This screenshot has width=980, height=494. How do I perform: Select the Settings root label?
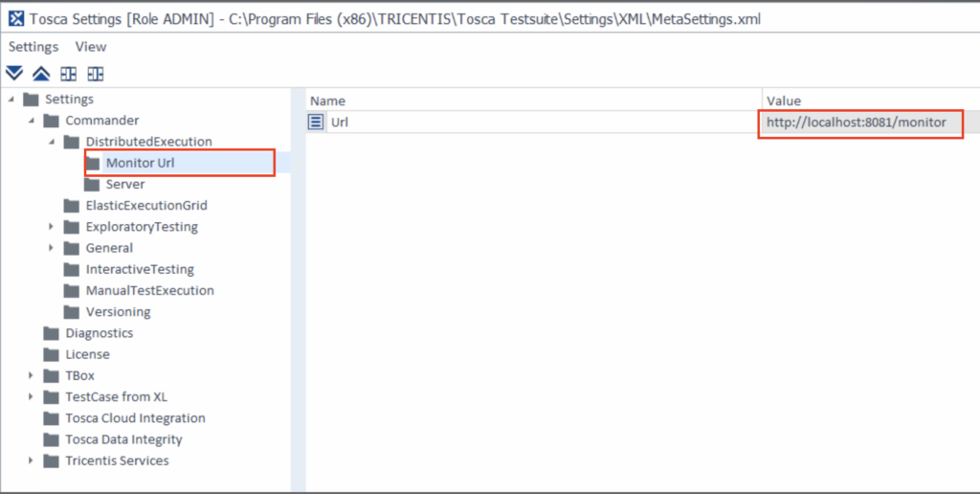[69, 100]
